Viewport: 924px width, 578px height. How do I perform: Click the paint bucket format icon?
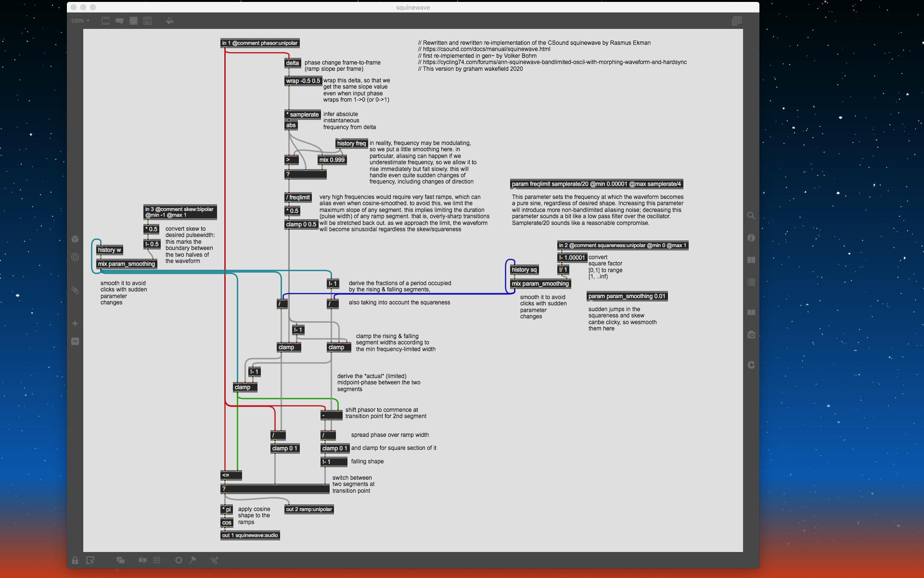tap(169, 21)
